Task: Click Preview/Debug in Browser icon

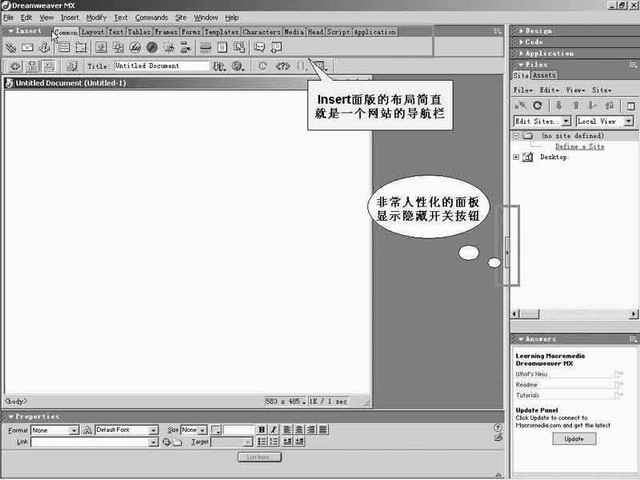Action: (238, 66)
